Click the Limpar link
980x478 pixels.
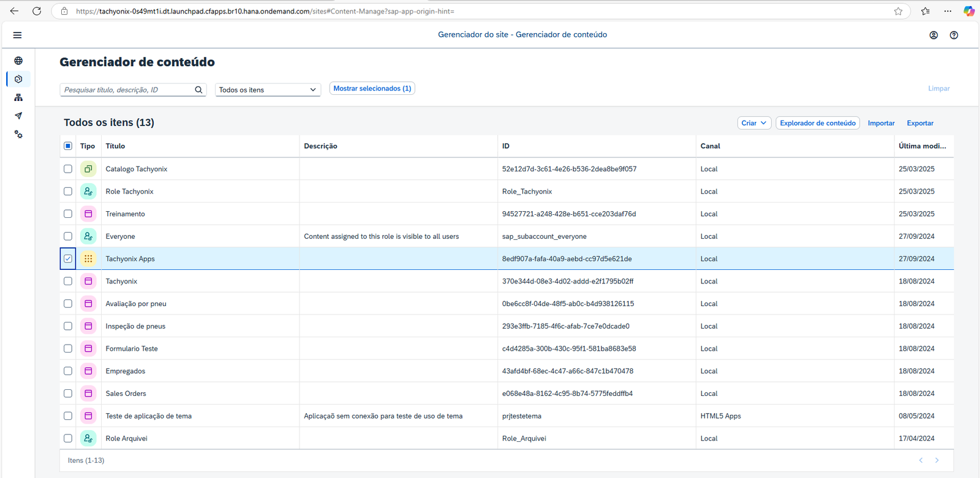pyautogui.click(x=938, y=89)
